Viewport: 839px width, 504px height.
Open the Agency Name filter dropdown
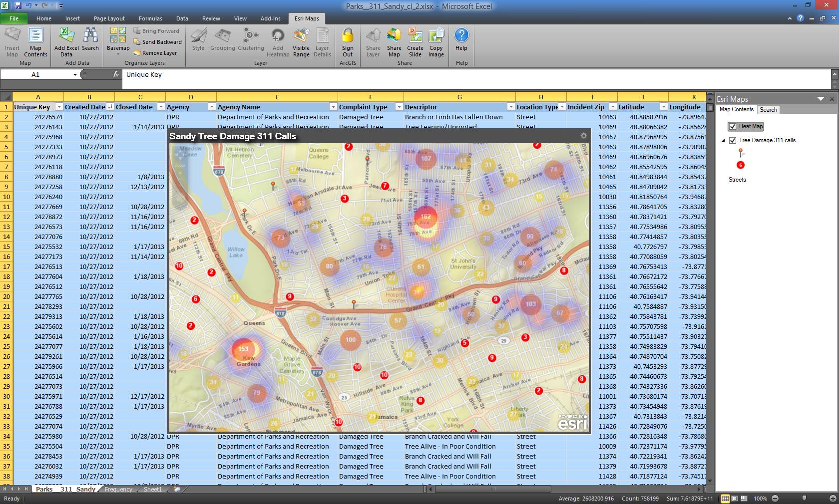click(x=333, y=107)
